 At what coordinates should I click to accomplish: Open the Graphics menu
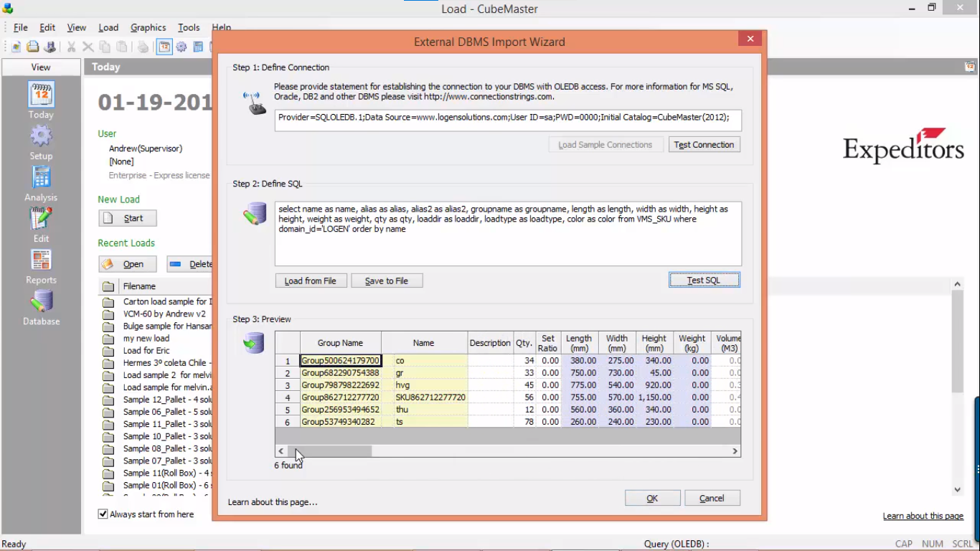click(x=148, y=27)
